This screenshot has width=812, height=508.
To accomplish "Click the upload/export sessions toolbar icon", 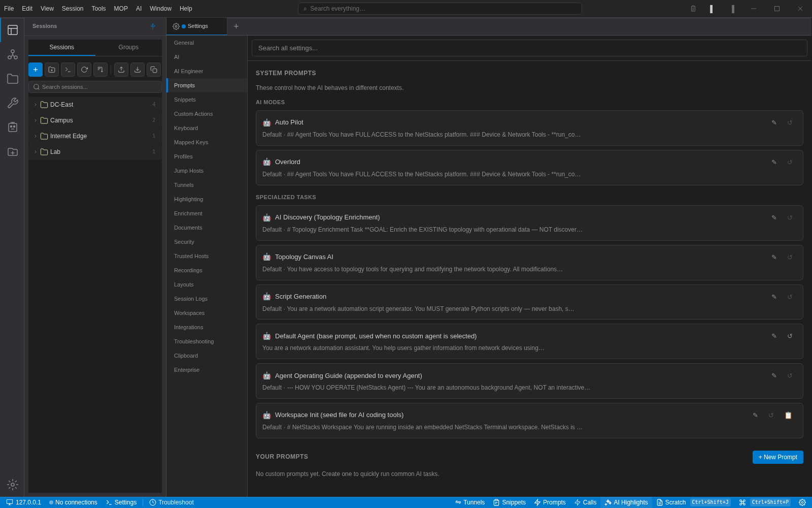I will coord(121,70).
